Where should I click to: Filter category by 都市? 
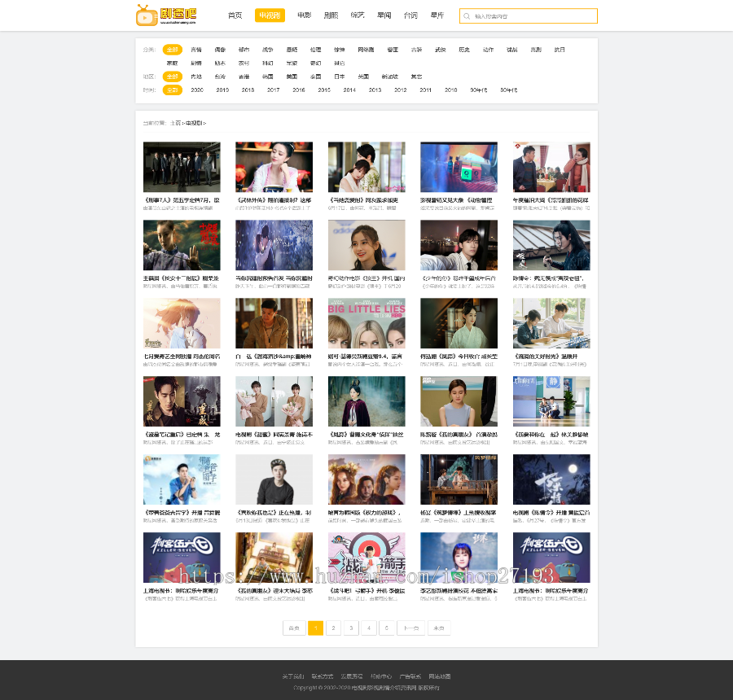pyautogui.click(x=244, y=50)
